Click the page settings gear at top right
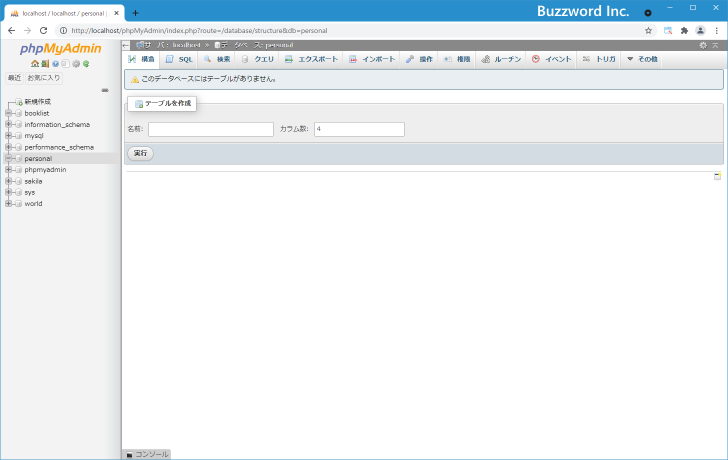This screenshot has height=460, width=728. 703,46
